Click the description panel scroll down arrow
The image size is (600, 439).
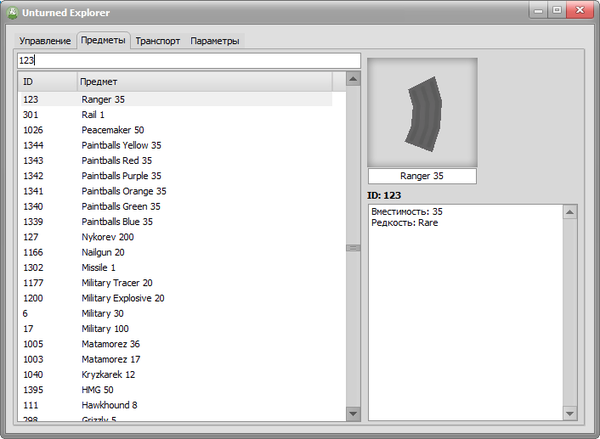pyautogui.click(x=569, y=413)
